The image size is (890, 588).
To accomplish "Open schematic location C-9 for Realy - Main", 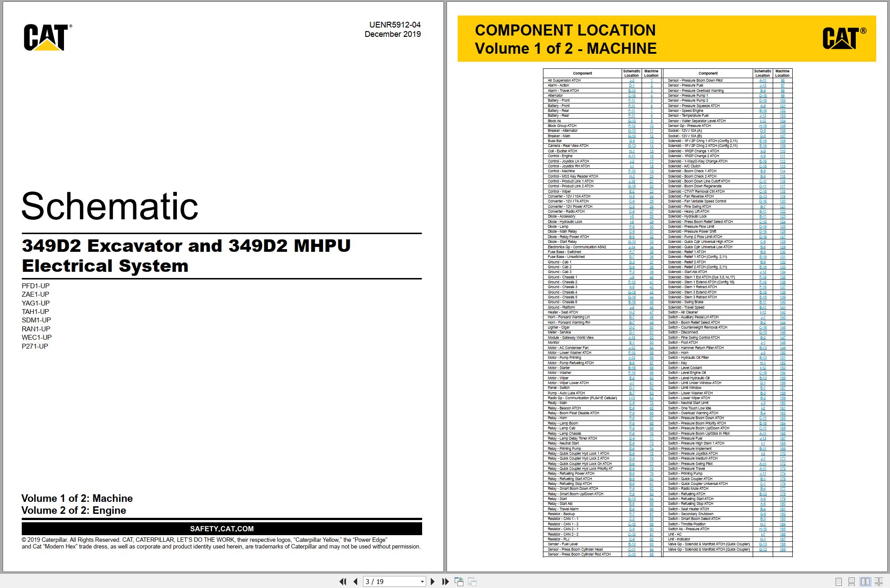I will pyautogui.click(x=631, y=403).
